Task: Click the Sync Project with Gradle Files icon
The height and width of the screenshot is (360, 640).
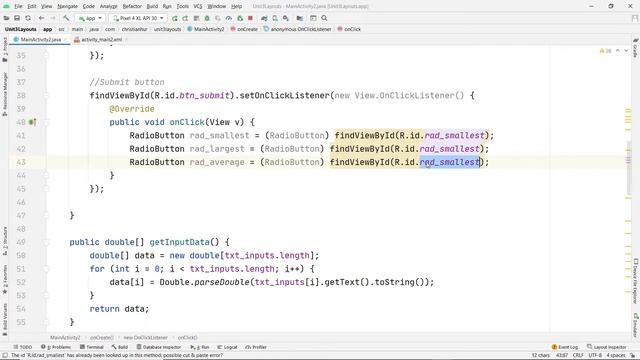Action: click(x=264, y=18)
